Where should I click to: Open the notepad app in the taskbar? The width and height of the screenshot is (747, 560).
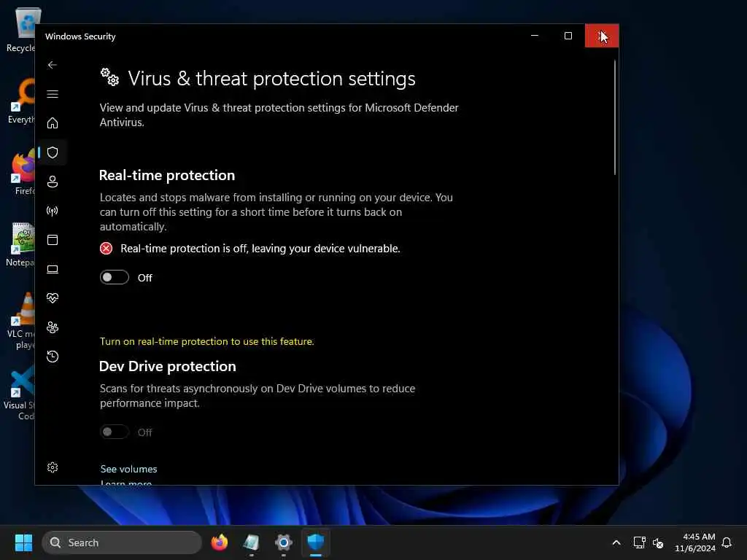tap(251, 542)
